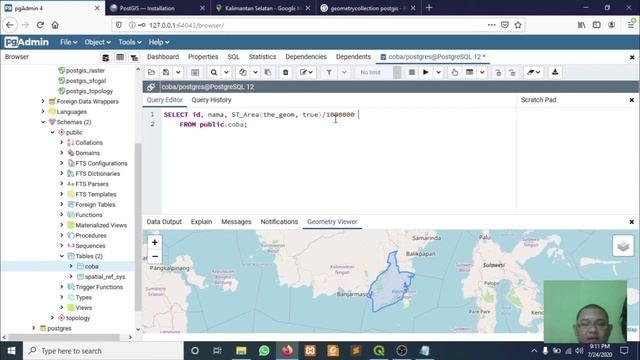Open the Tools menu

[130, 42]
